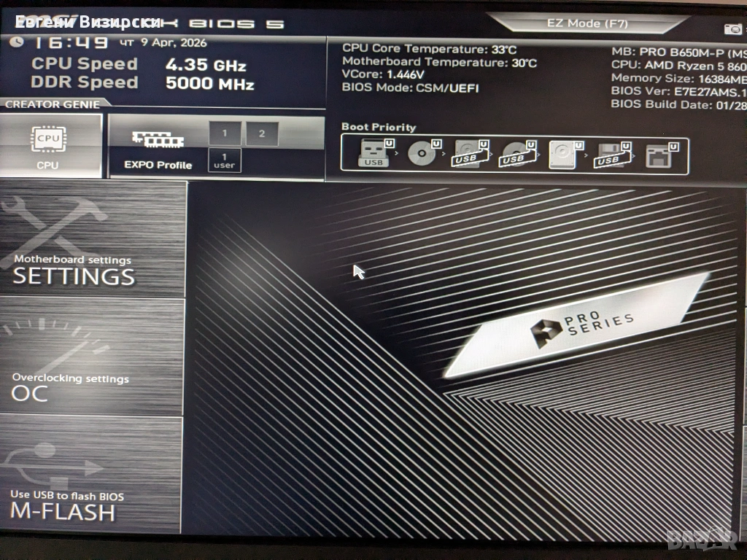The width and height of the screenshot is (747, 560).
Task: Click the clock icon beside the time
Action: tap(17, 42)
